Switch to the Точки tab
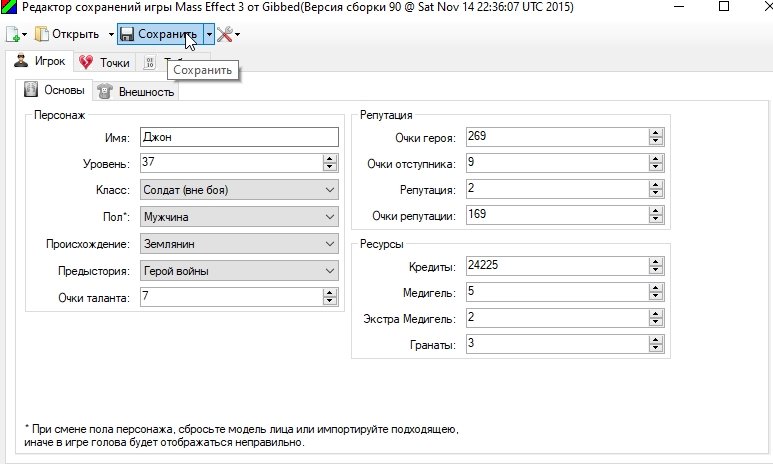The image size is (773, 464). tap(105, 63)
